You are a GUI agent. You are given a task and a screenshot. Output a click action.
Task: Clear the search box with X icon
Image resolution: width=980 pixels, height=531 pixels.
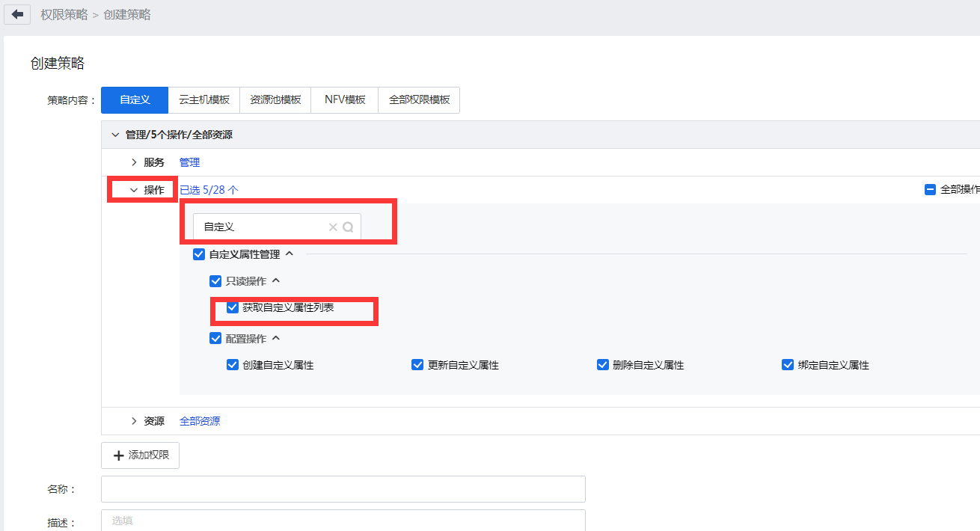click(x=333, y=227)
